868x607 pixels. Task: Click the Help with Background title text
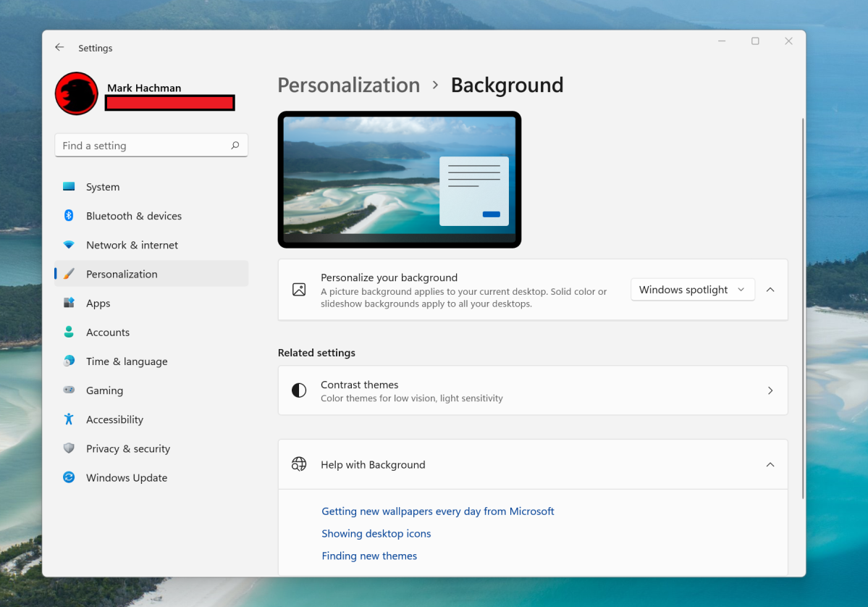pyautogui.click(x=373, y=464)
